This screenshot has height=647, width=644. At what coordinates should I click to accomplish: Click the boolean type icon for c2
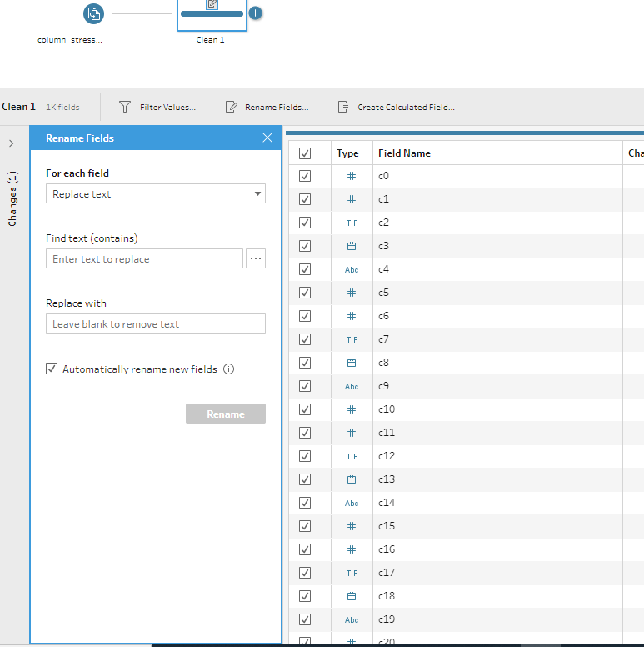[x=352, y=223]
